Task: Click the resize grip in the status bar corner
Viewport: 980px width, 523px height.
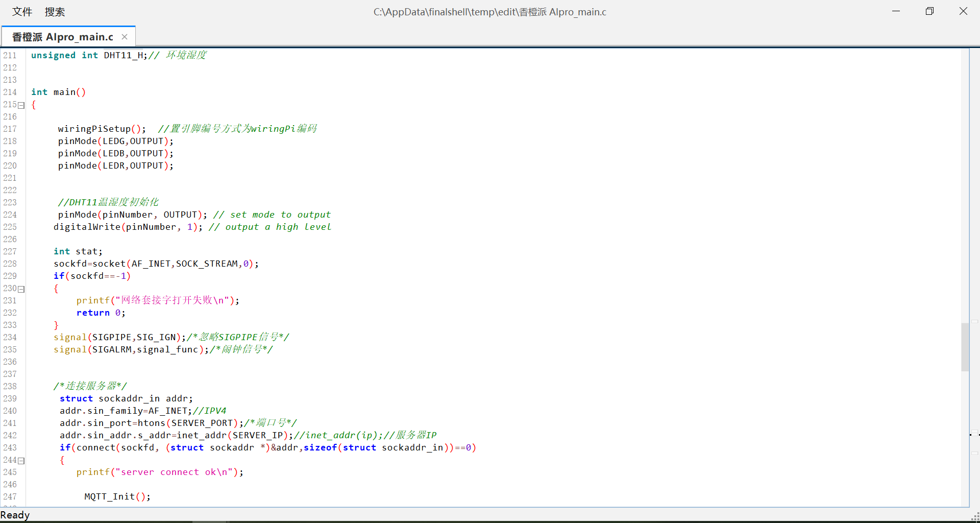Action: [x=975, y=517]
